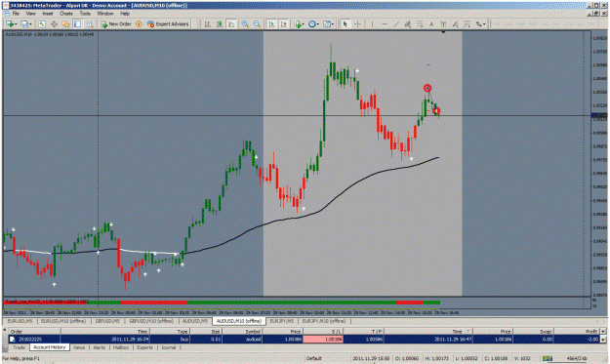This screenshot has height=364, width=610.
Task: Sort history by Profit column header
Action: pyautogui.click(x=576, y=332)
